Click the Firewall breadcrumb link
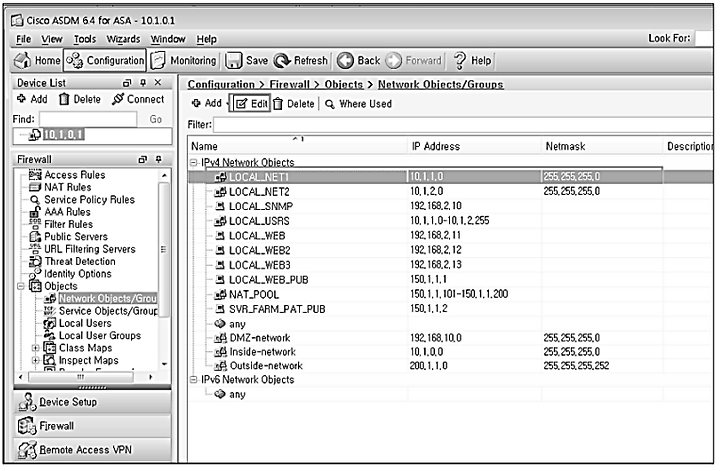This screenshot has height=471, width=720. coord(289,84)
